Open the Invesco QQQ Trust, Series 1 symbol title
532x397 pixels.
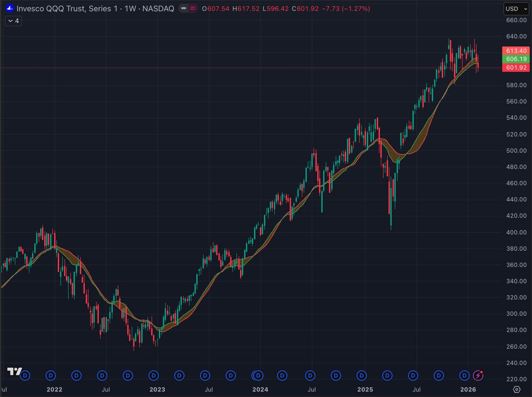coord(95,9)
